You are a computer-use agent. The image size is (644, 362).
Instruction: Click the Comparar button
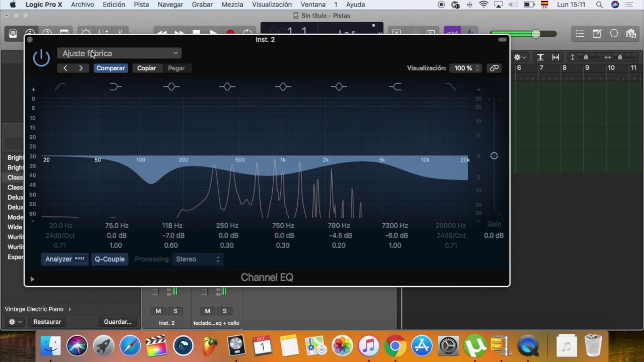[111, 68]
